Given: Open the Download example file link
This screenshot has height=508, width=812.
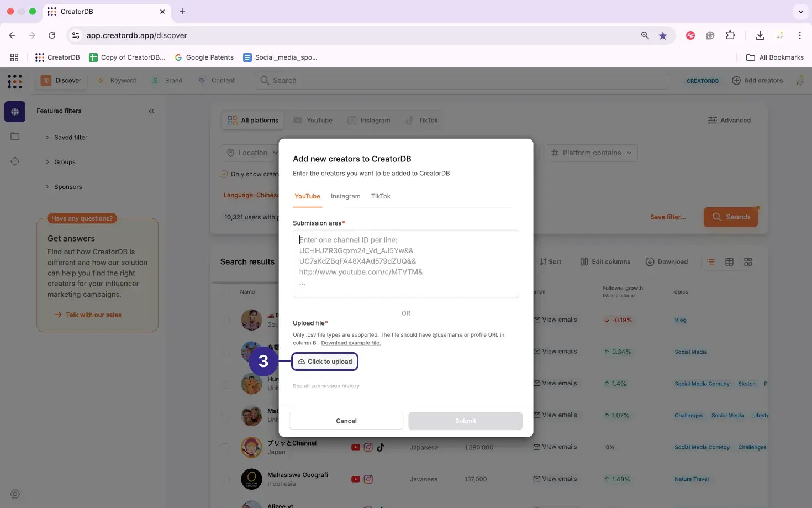Looking at the screenshot, I should tap(351, 343).
